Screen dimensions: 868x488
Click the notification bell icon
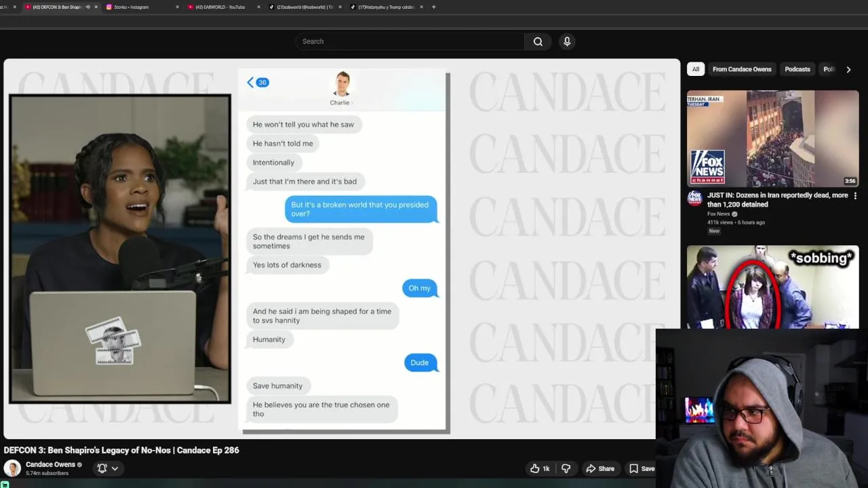[x=102, y=468]
